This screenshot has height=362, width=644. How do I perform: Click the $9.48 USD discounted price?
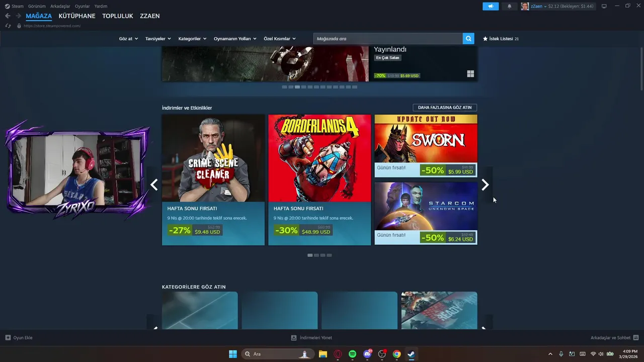[x=207, y=232]
